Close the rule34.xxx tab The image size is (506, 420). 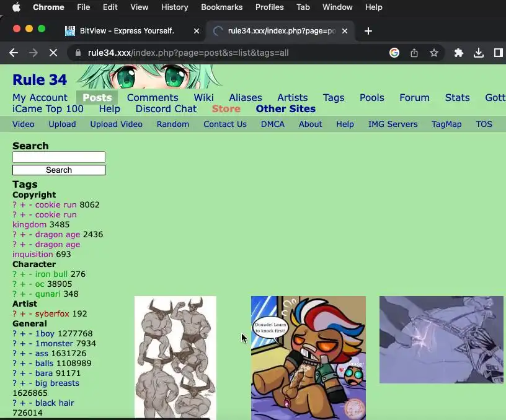pyautogui.click(x=345, y=31)
